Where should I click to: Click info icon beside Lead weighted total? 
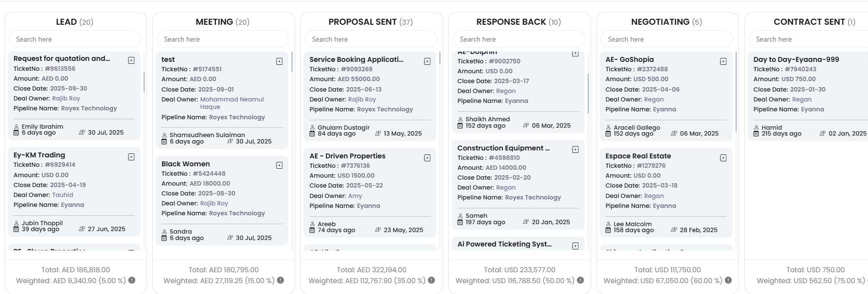(132, 280)
